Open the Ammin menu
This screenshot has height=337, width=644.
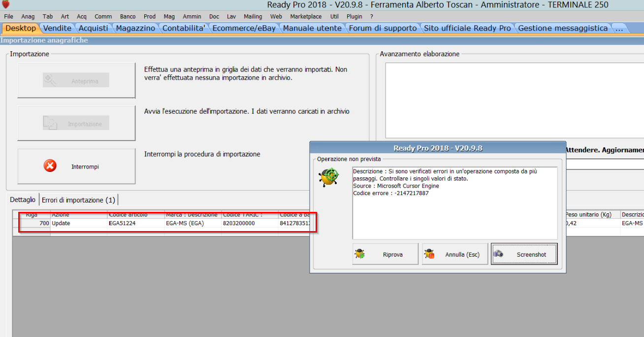[x=192, y=16]
